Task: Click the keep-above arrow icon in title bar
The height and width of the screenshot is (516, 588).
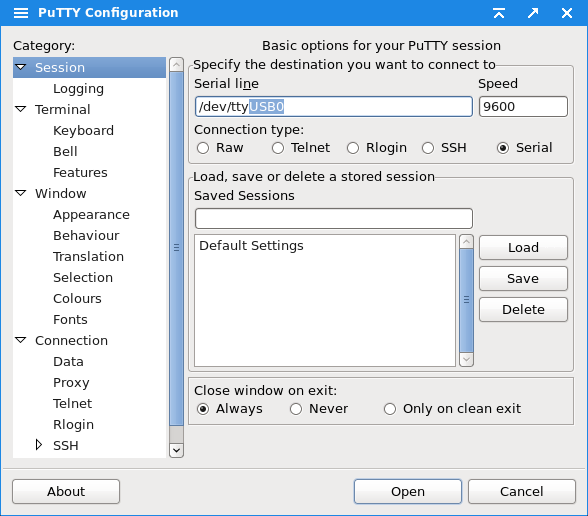Action: click(x=499, y=13)
